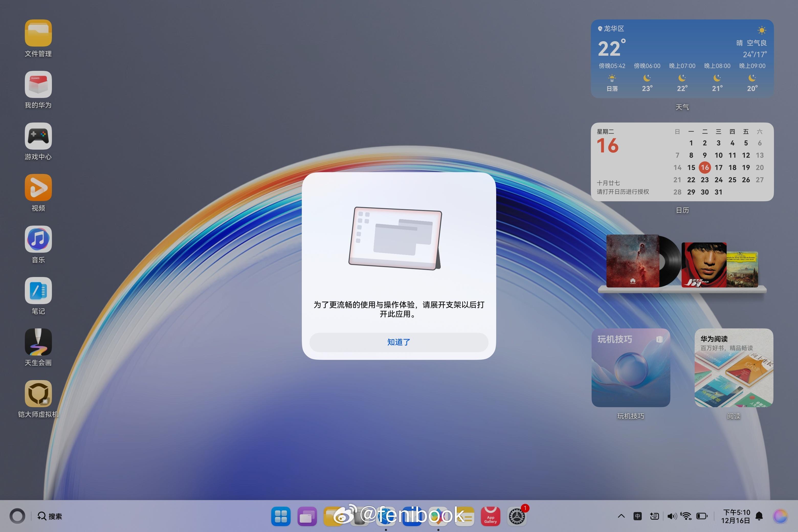Launch the 我的华为 app icon

pyautogui.click(x=38, y=84)
